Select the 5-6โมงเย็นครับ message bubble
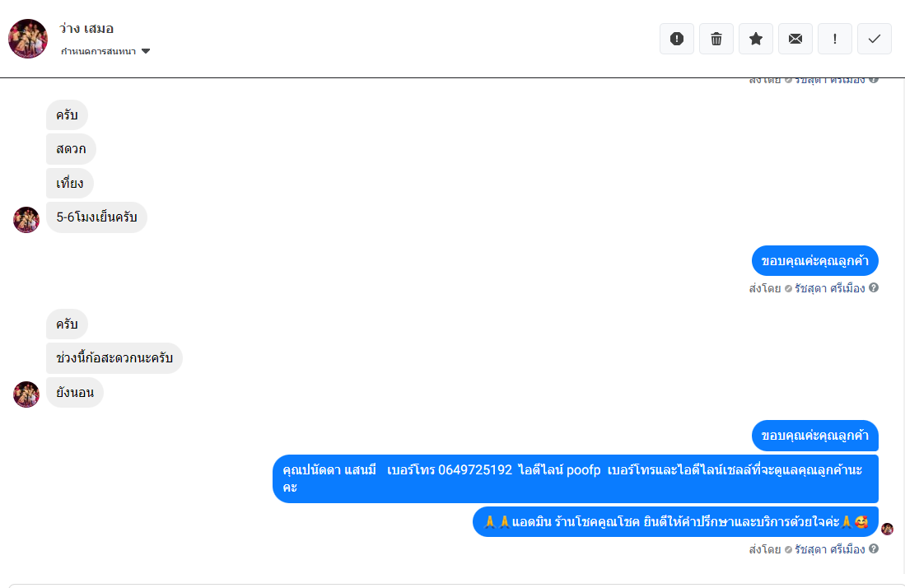 point(96,218)
